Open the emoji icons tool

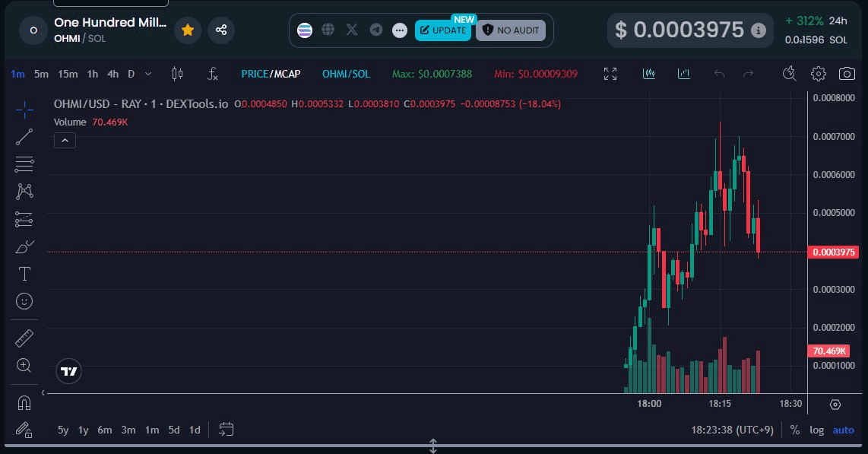pyautogui.click(x=24, y=301)
